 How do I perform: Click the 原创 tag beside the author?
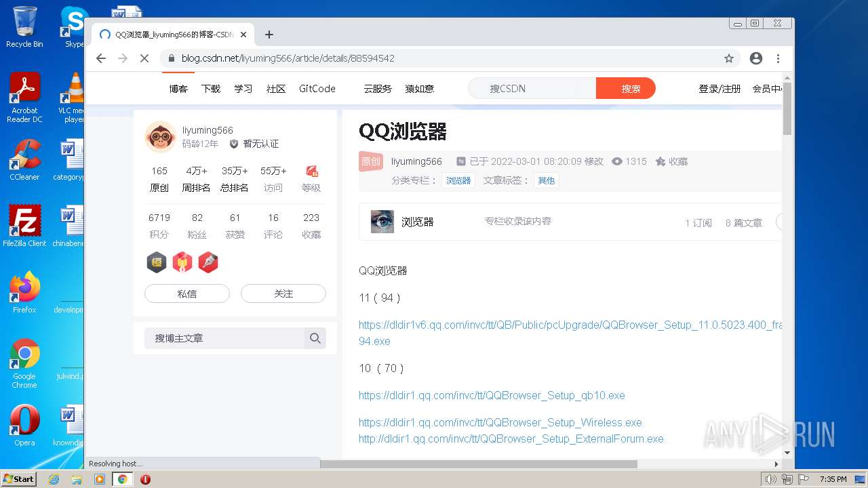pyautogui.click(x=370, y=161)
